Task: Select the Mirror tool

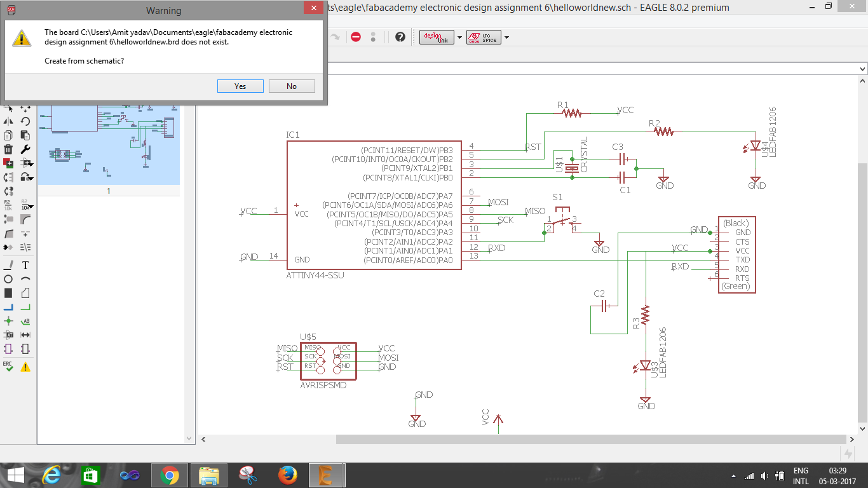Action: (8, 121)
